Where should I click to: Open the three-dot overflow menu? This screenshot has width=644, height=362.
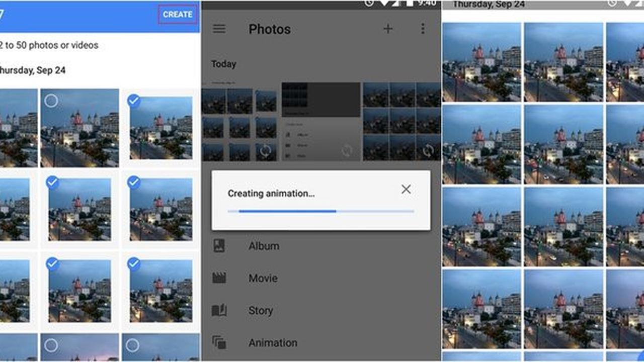(423, 29)
